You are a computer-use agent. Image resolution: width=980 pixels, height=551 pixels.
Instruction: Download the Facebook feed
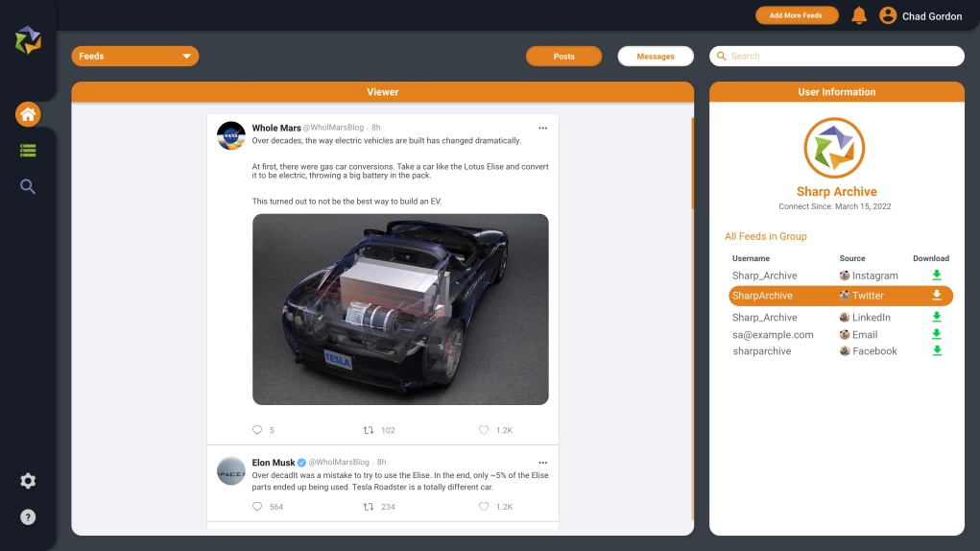(937, 351)
